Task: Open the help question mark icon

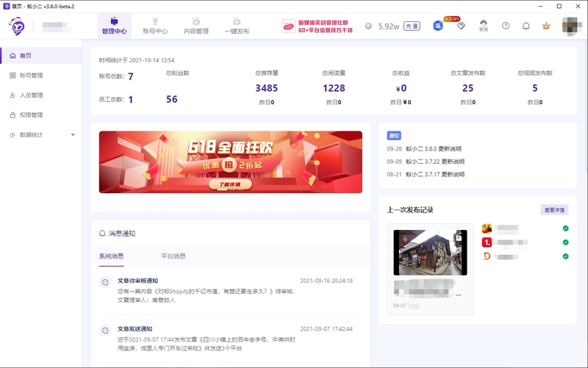Action: pos(506,26)
